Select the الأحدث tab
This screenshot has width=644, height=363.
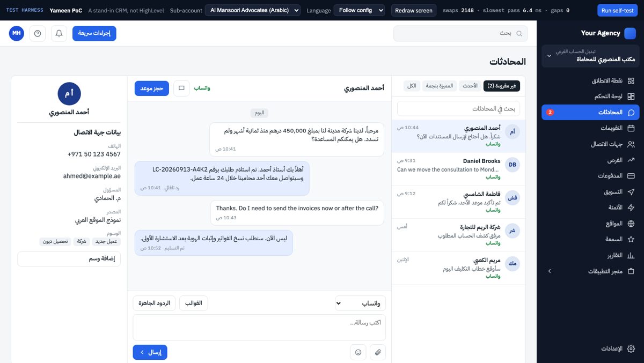pyautogui.click(x=470, y=86)
